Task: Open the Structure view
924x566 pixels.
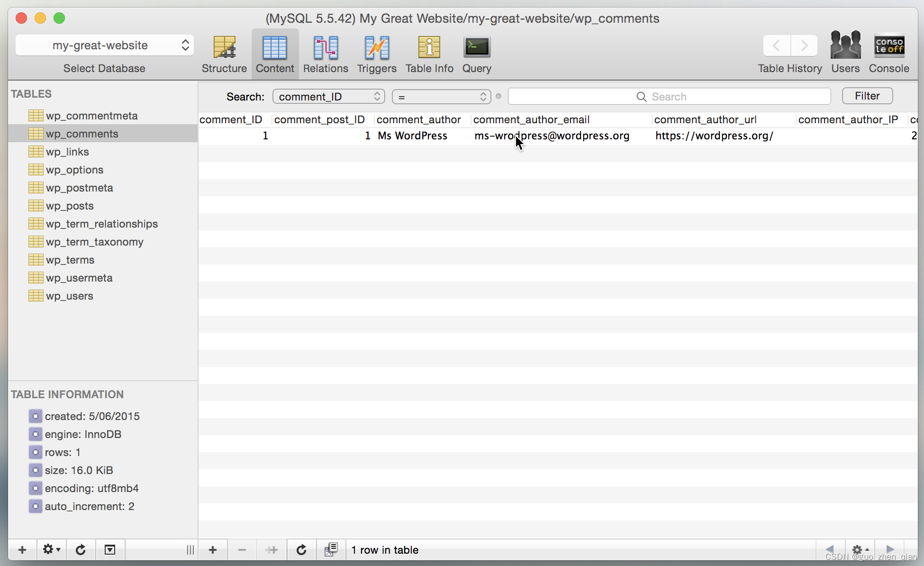Action: click(x=224, y=54)
